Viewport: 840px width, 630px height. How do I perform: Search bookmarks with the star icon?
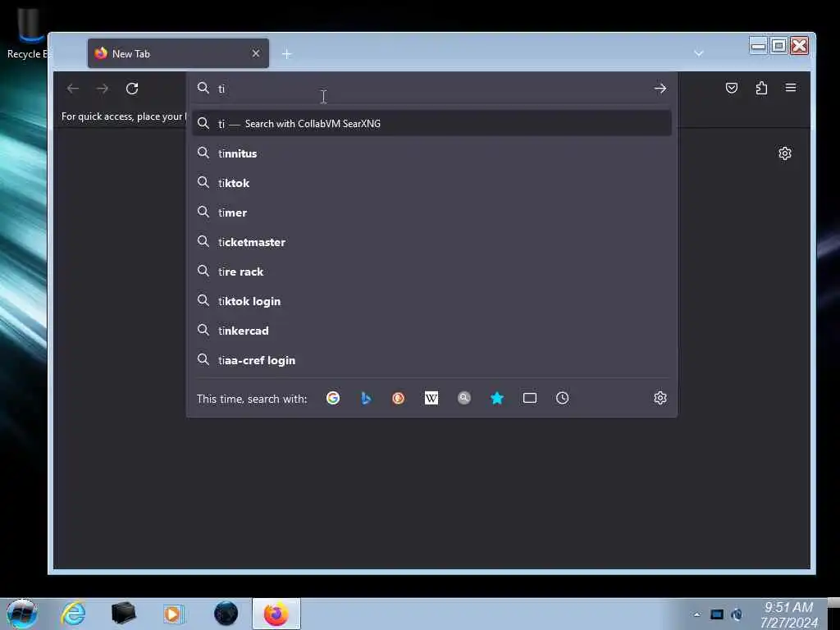(497, 398)
